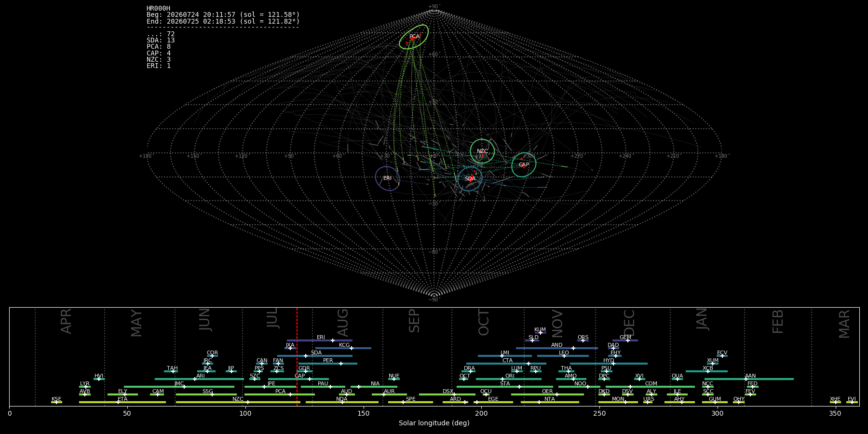Select the SDA radiant circle on sky map
The height and width of the screenshot is (434, 868).
pyautogui.click(x=470, y=179)
